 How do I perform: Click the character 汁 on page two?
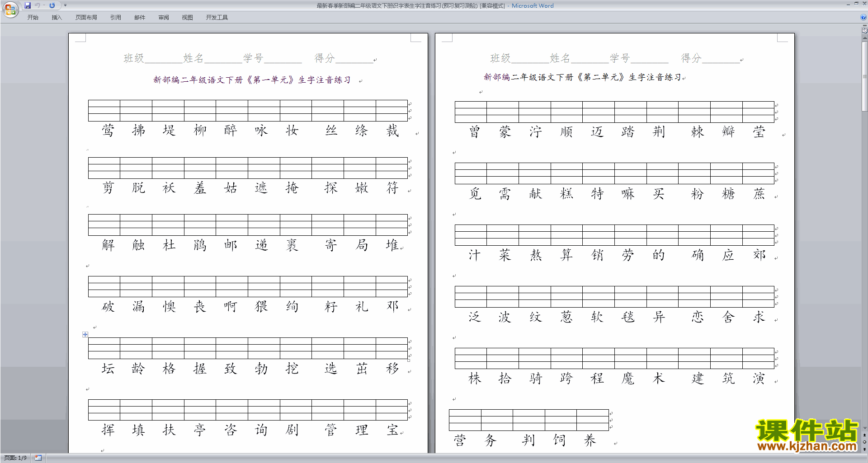pos(475,255)
